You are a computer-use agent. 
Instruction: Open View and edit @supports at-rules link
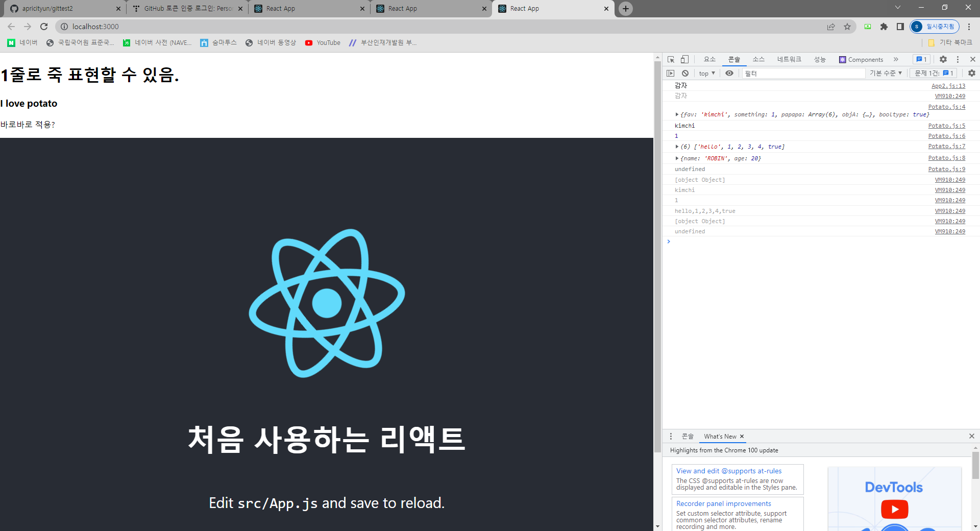[x=729, y=471]
